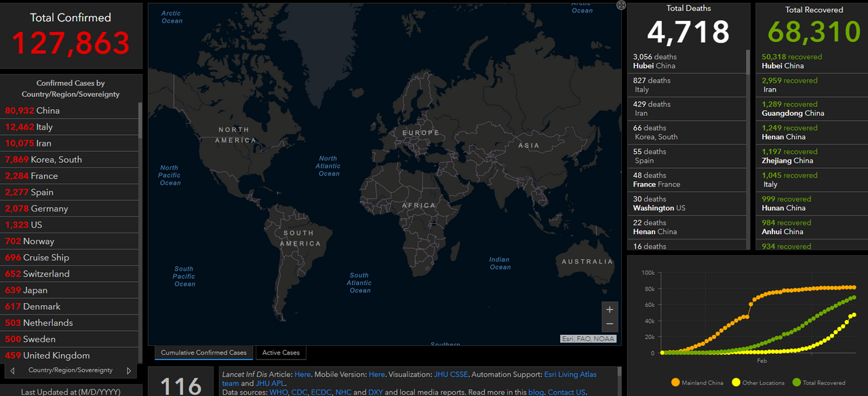This screenshot has height=396, width=868.
Task: Toggle Mainland China series in chart legend
Action: (x=697, y=382)
